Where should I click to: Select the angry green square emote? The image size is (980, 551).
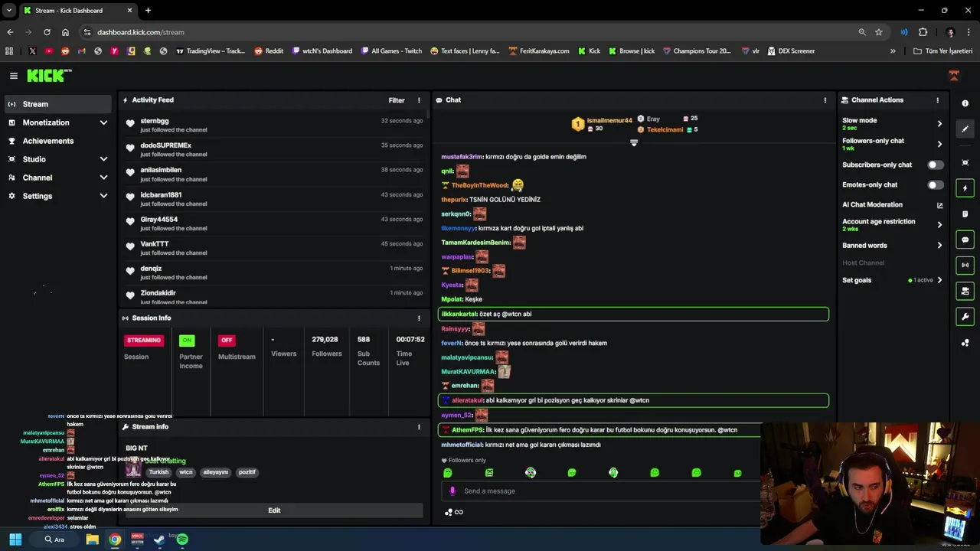click(489, 473)
